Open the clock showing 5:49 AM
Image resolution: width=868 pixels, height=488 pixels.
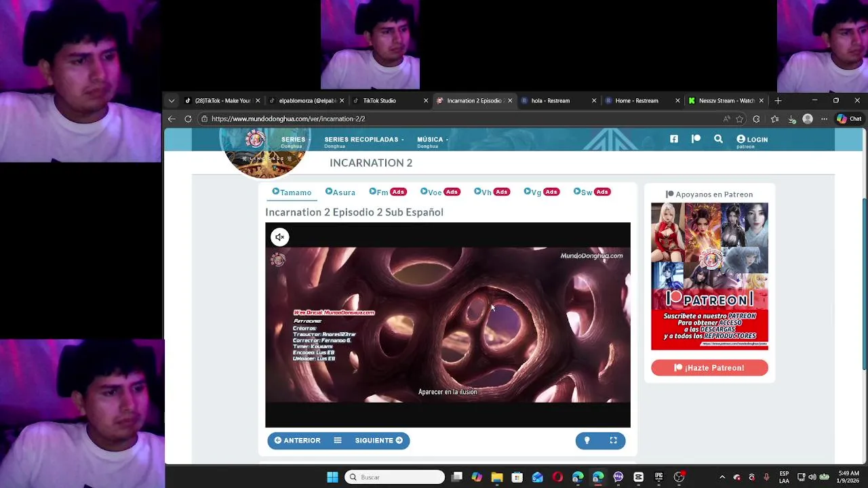coord(848,477)
